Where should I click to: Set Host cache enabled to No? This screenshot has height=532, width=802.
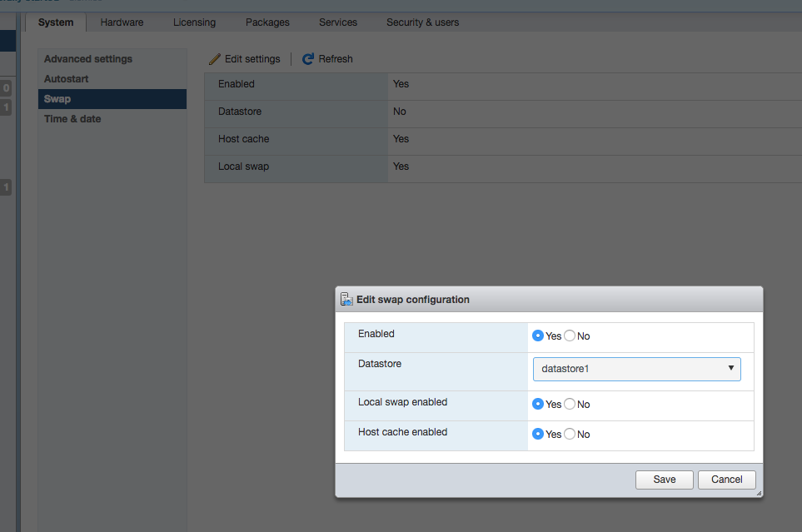pos(570,434)
